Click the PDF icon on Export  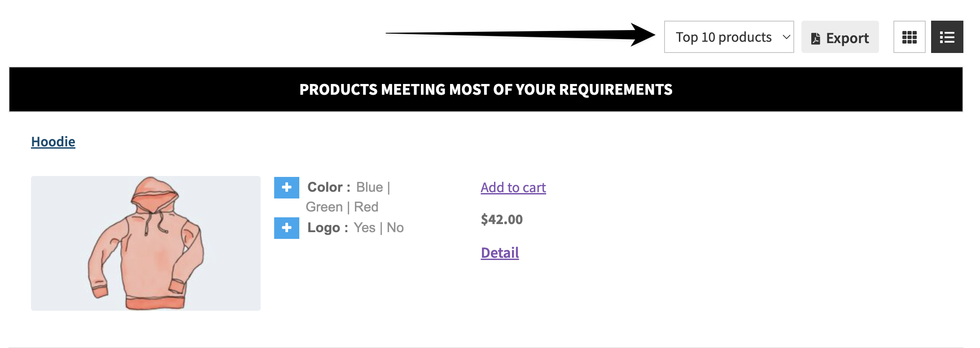coord(815,39)
